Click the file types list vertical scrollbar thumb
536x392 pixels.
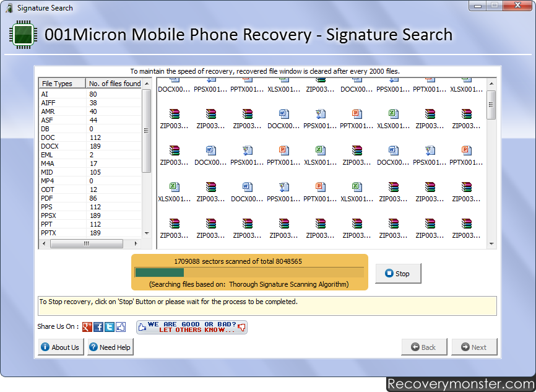[x=146, y=131]
